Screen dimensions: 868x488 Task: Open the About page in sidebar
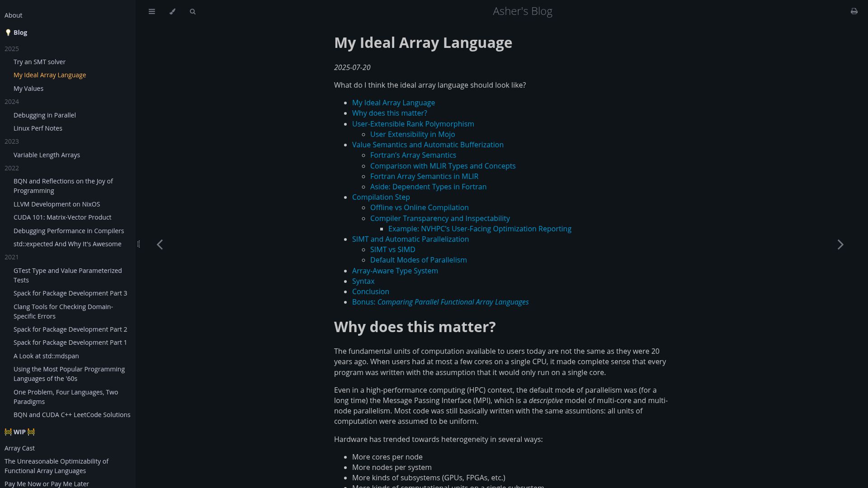tap(14, 15)
